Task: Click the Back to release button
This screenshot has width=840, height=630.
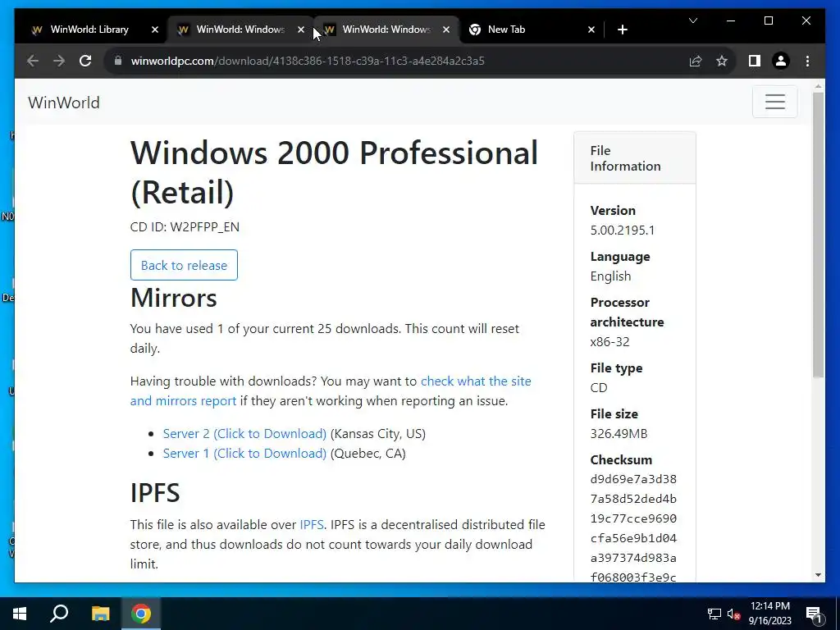Action: (184, 265)
